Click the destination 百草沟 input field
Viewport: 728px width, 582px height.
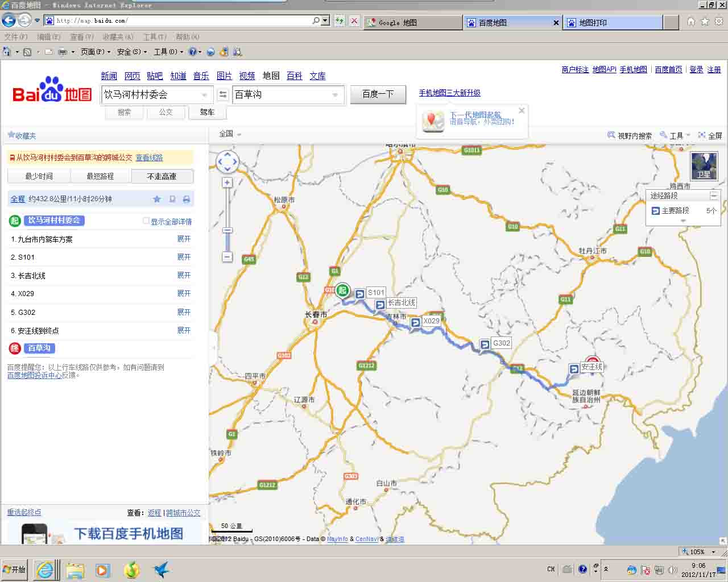(x=288, y=95)
